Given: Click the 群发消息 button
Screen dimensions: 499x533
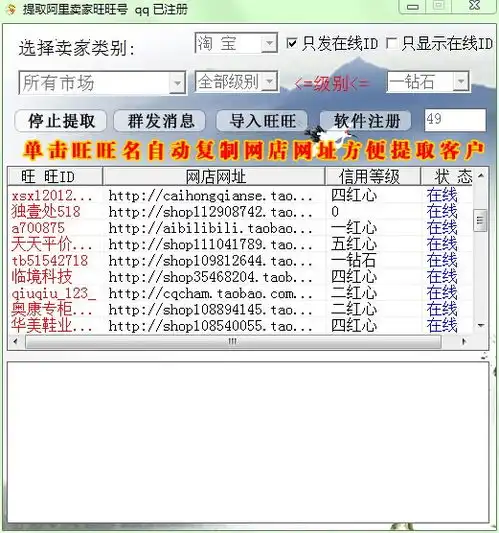Looking at the screenshot, I should point(160,121).
